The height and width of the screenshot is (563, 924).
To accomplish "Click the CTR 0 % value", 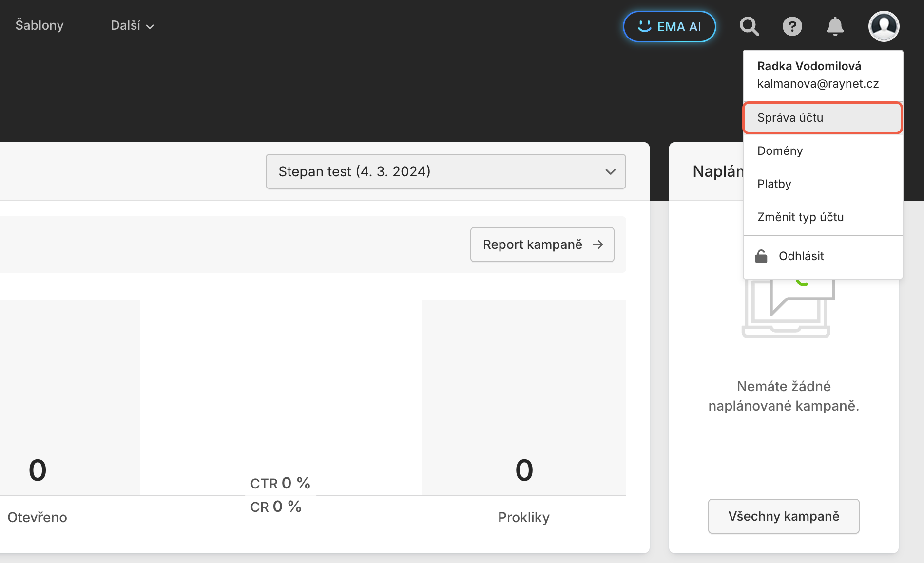I will [280, 483].
